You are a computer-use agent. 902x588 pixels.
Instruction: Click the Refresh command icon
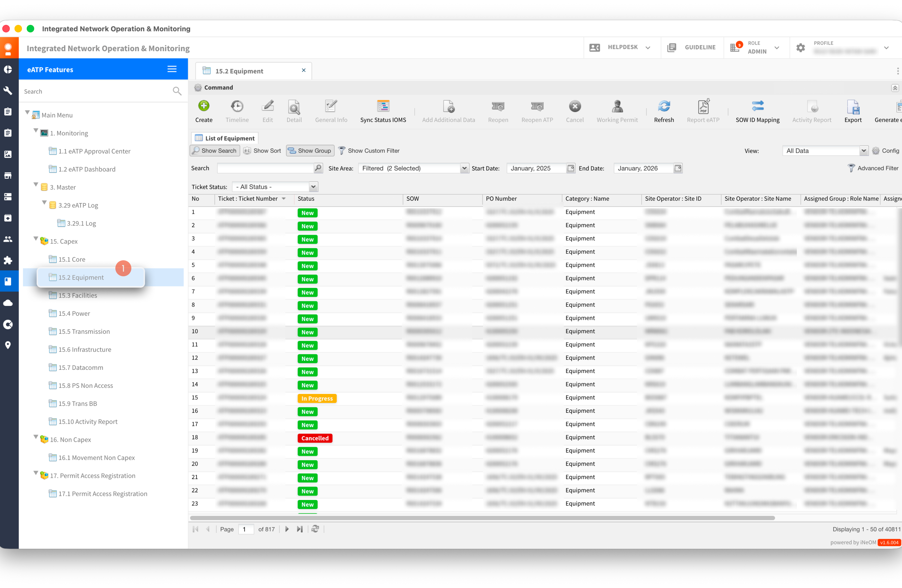click(x=664, y=106)
